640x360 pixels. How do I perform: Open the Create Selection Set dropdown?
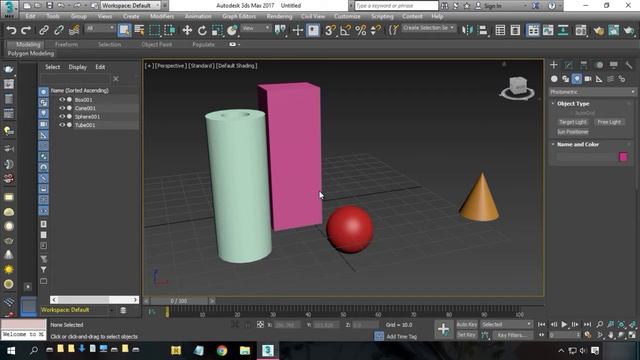coord(428,28)
